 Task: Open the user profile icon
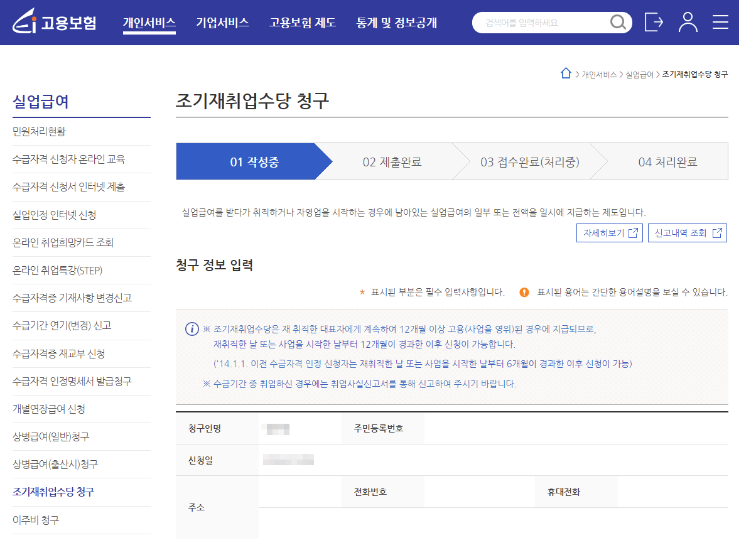point(688,22)
